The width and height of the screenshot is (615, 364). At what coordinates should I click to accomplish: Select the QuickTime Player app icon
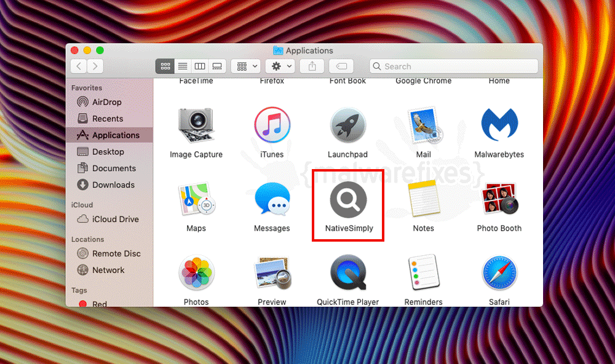[x=348, y=272]
